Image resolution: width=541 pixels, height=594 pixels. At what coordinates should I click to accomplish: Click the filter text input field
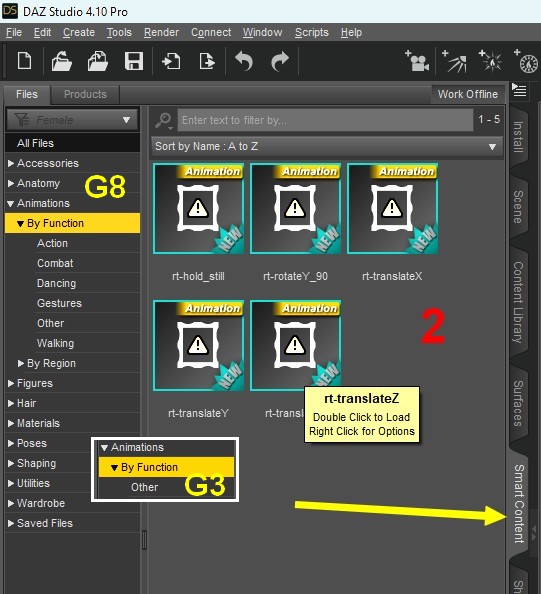click(x=325, y=120)
